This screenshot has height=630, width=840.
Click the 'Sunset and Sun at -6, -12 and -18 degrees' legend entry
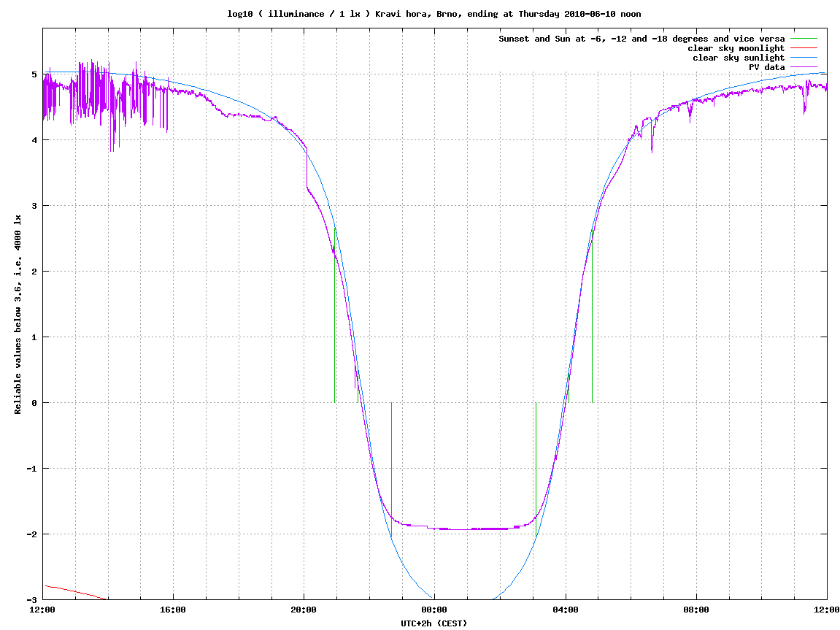pos(641,39)
